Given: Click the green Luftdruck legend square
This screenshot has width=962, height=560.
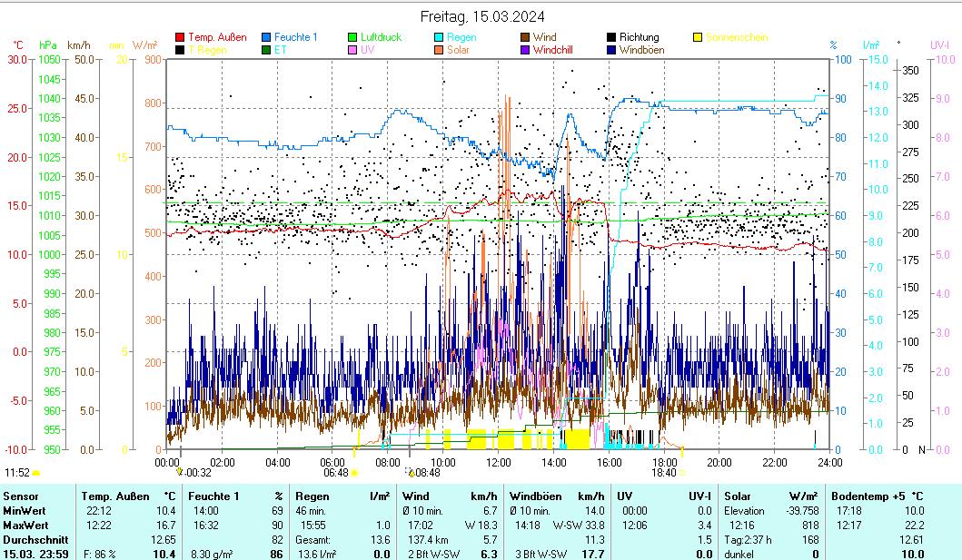Looking at the screenshot, I should (x=352, y=37).
